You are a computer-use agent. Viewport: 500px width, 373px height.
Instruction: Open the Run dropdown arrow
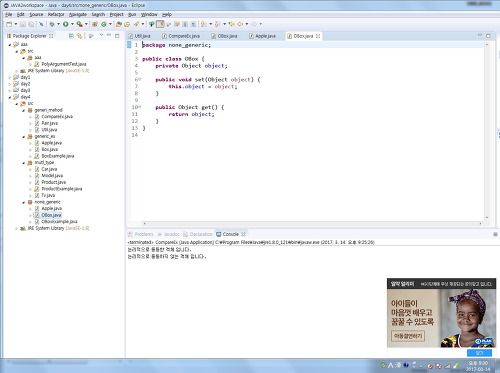(72, 24)
